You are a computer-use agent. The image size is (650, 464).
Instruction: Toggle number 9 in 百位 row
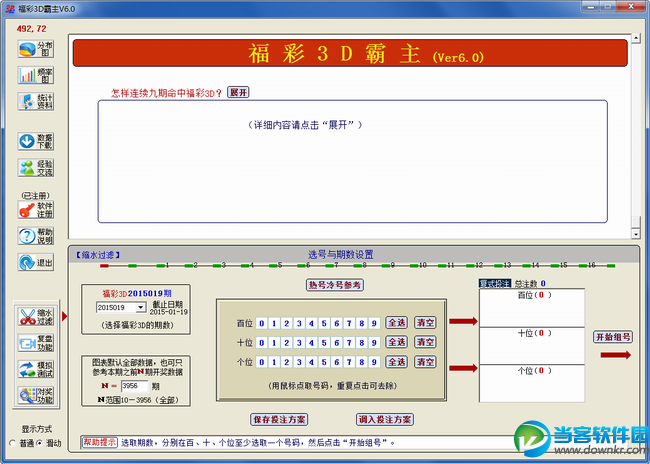coord(374,323)
